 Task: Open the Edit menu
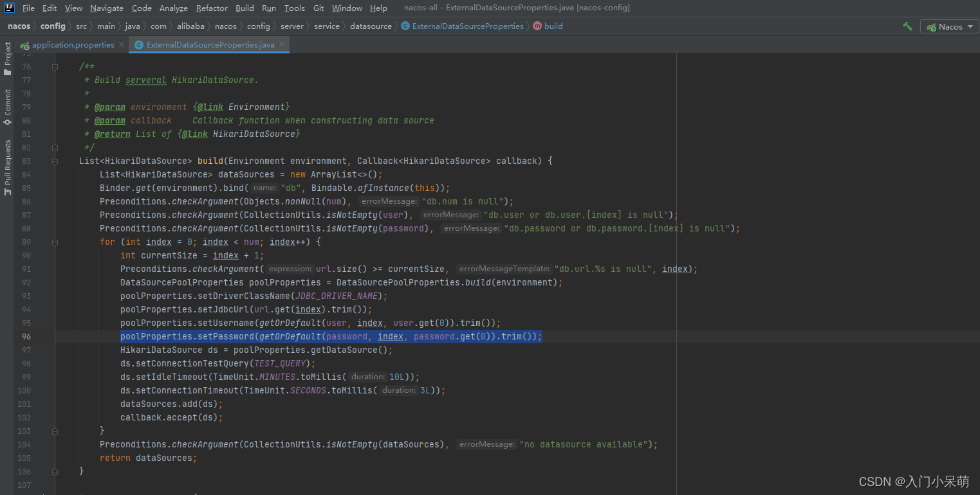(50, 8)
